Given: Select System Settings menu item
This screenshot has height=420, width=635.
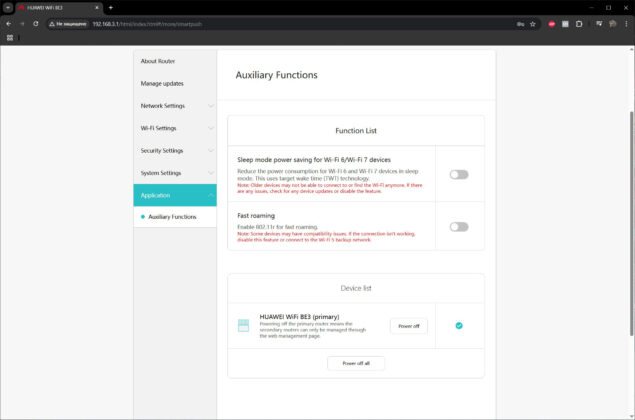Looking at the screenshot, I should tap(175, 173).
